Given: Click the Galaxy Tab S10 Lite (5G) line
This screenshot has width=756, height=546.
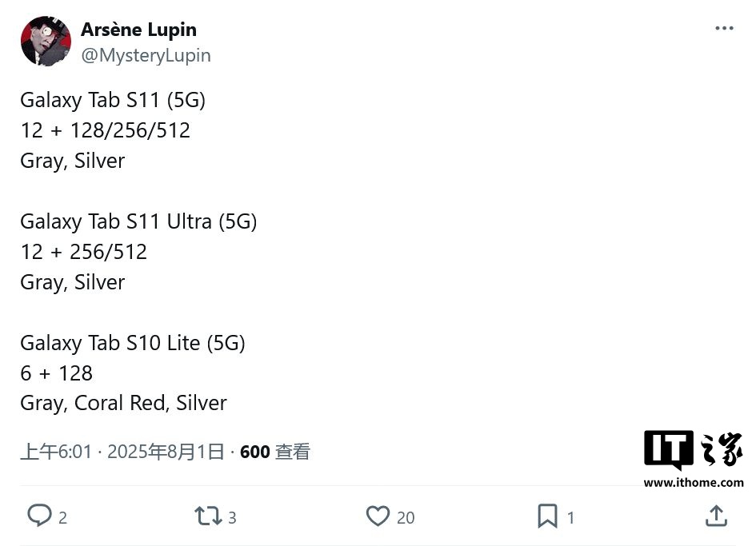Looking at the screenshot, I should (132, 343).
